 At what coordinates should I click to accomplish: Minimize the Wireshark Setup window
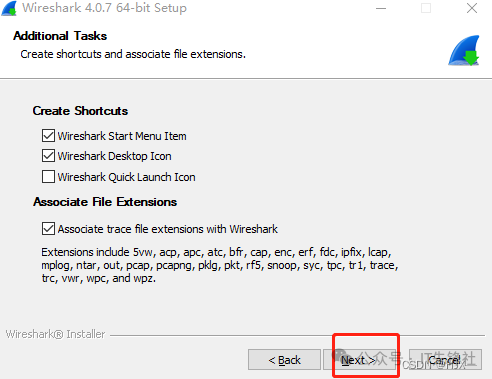pos(381,8)
